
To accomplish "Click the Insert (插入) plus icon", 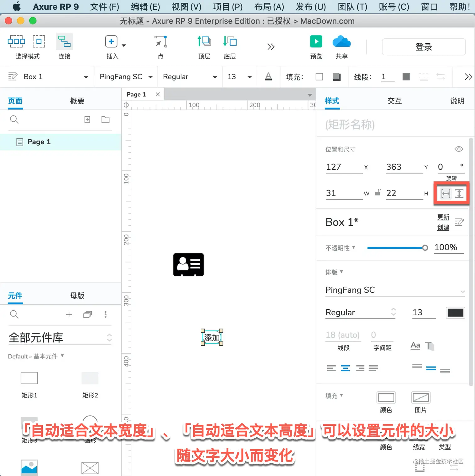I will point(111,41).
